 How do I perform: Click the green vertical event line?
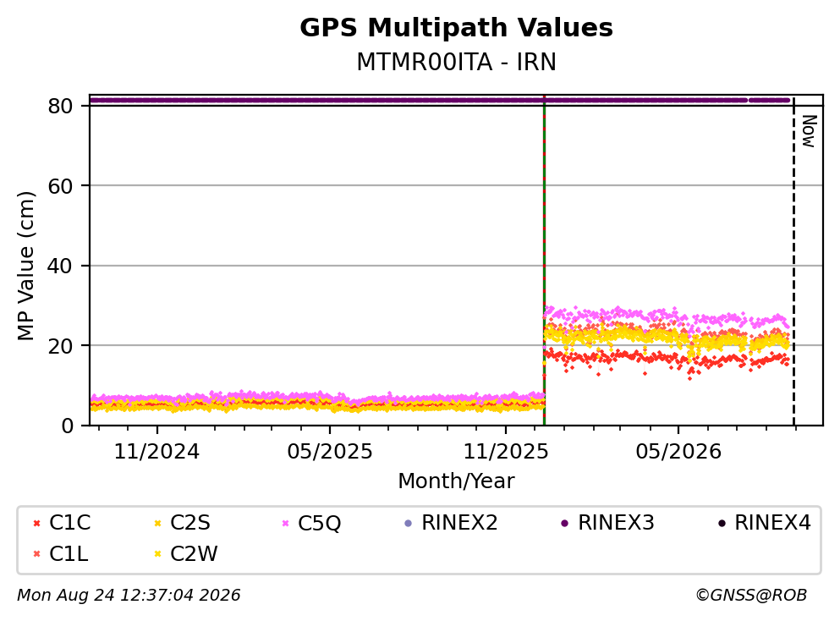544,261
